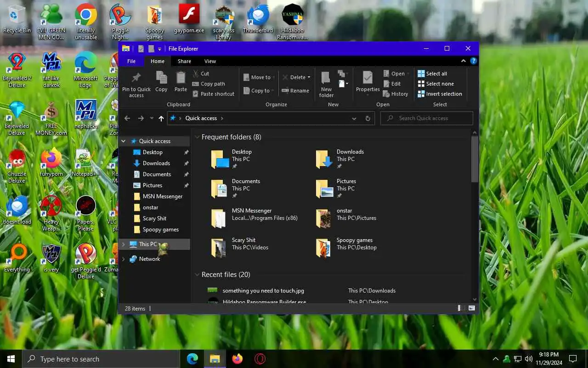
Task: Switch to details view in status bar
Action: click(x=461, y=308)
